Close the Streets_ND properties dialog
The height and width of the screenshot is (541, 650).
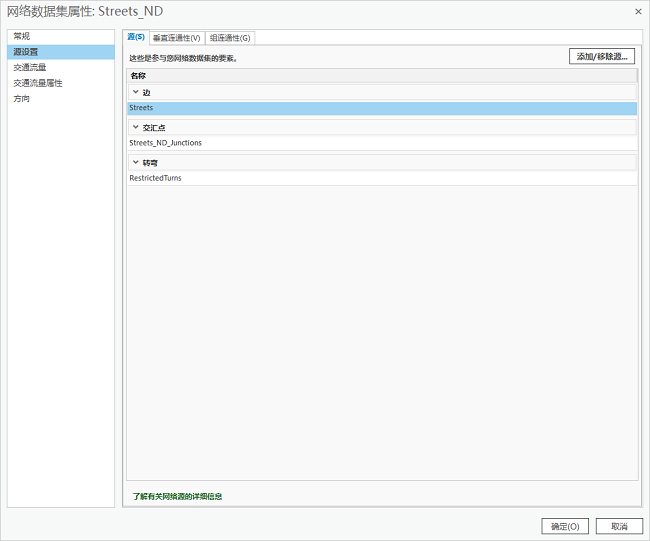(638, 11)
